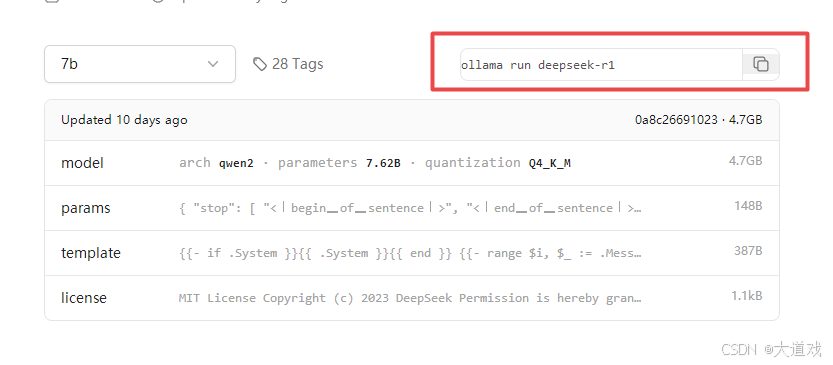Image resolution: width=833 pixels, height=365 pixels.
Task: Open the 7b model size dropdown
Action: (x=140, y=64)
